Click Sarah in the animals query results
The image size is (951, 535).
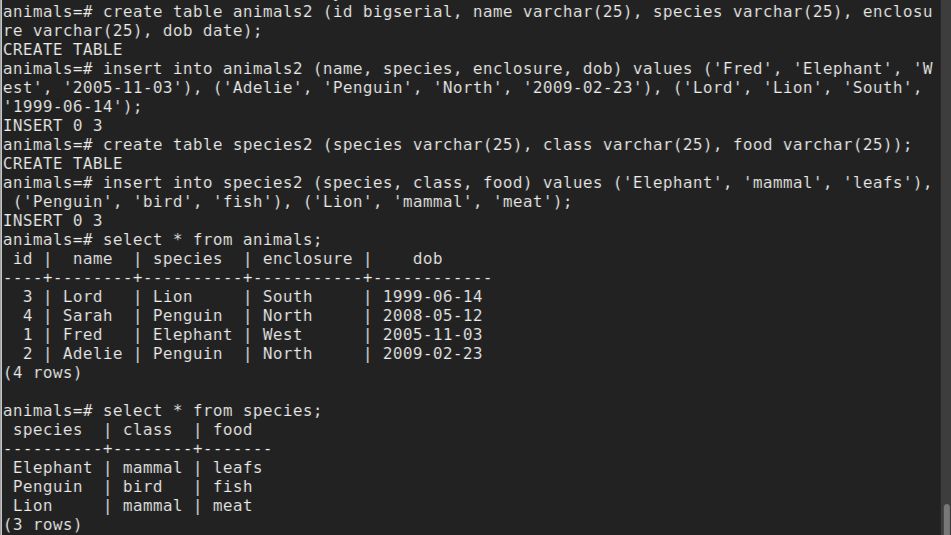click(87, 316)
